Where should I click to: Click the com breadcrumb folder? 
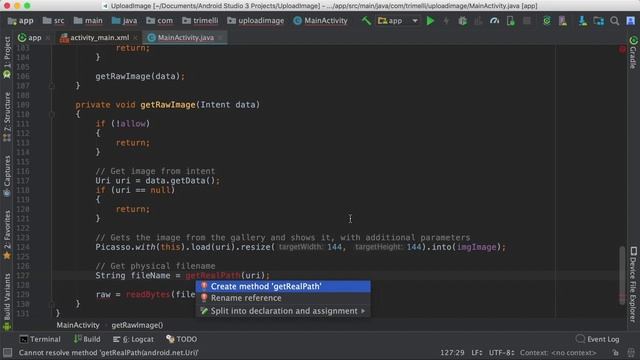160,20
